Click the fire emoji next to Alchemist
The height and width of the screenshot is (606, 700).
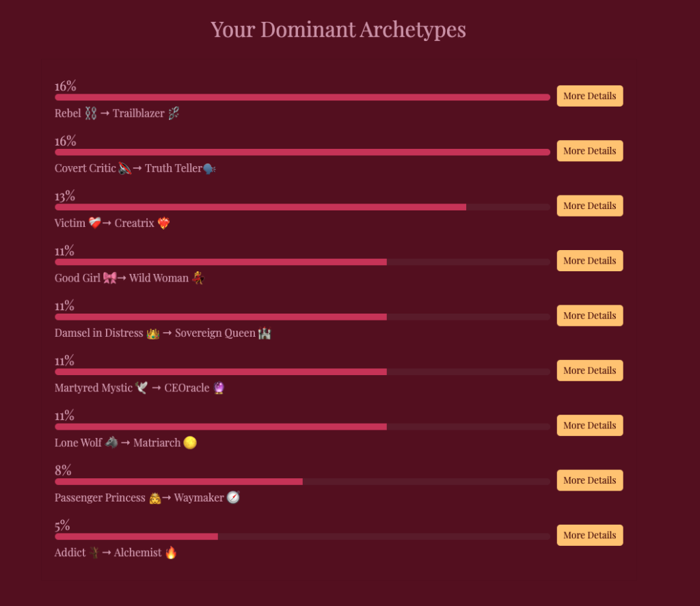pos(171,553)
